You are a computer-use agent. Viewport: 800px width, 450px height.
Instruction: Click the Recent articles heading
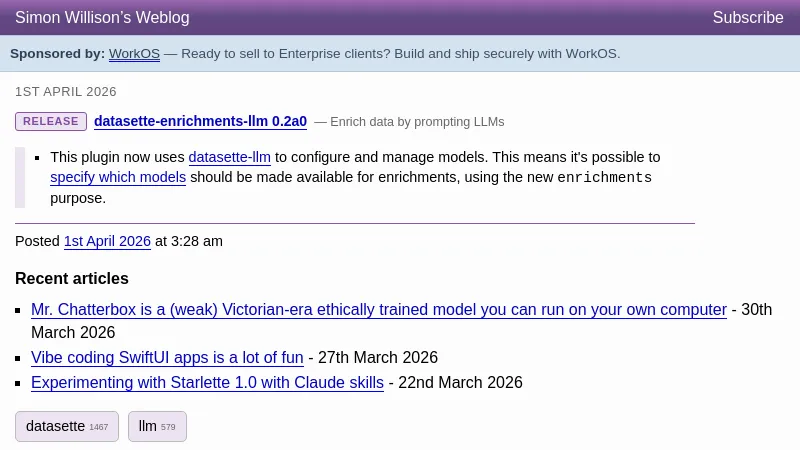72,279
